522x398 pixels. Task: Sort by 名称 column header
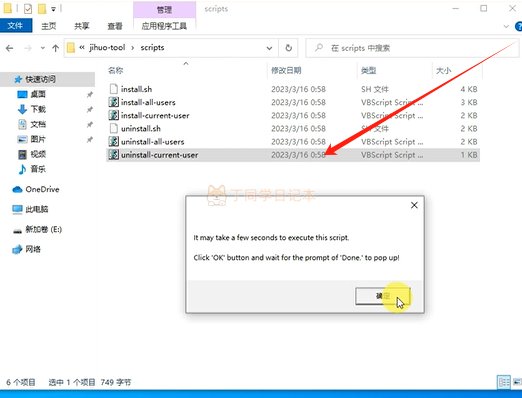[x=115, y=70]
